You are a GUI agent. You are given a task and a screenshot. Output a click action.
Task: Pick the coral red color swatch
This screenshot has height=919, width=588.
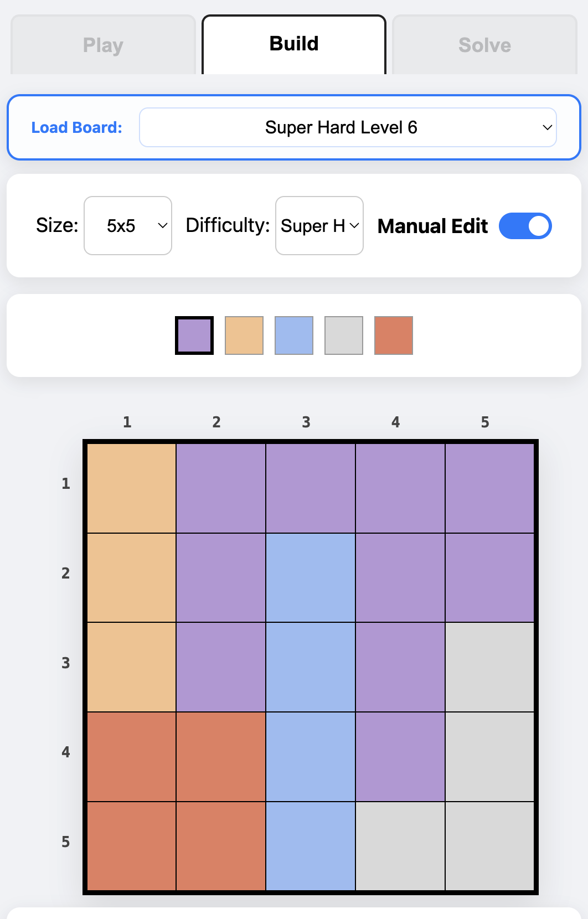pos(394,335)
